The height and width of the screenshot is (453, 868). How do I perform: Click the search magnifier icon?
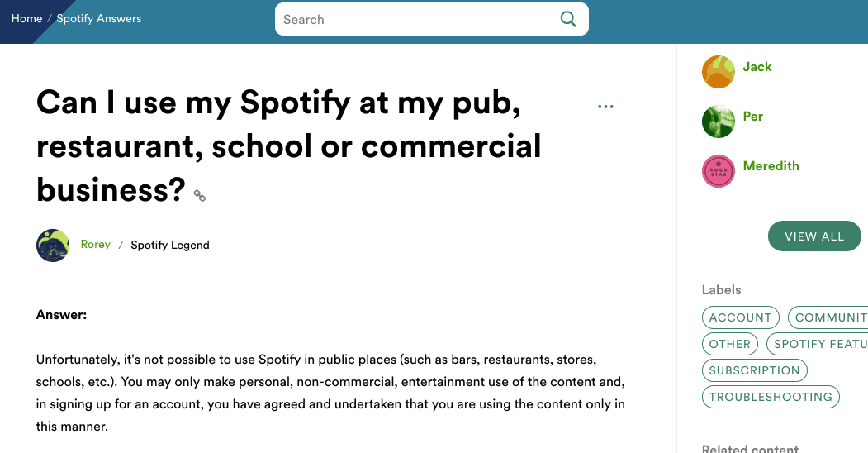click(x=568, y=19)
